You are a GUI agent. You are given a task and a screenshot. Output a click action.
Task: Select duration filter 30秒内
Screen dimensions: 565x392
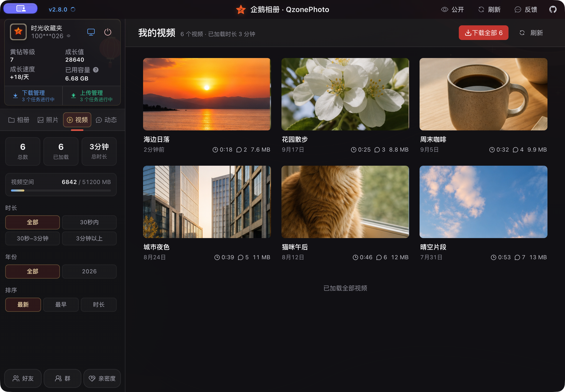(x=89, y=222)
